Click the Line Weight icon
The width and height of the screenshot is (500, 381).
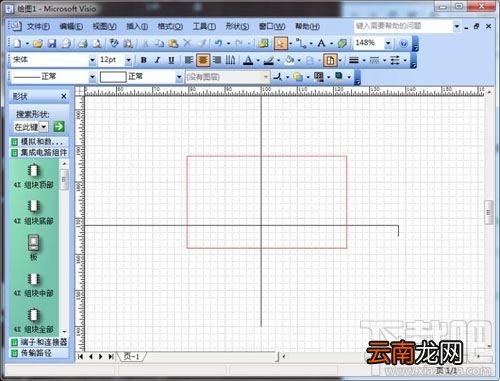tap(354, 60)
